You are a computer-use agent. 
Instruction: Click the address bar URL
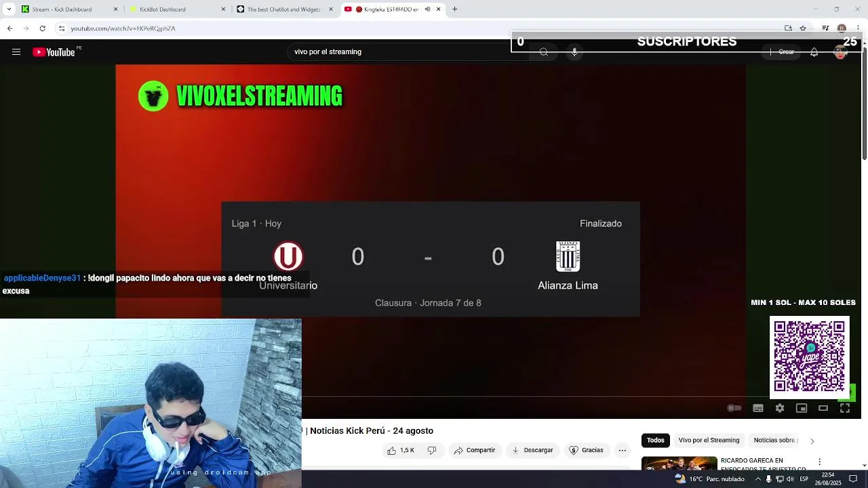pos(123,28)
